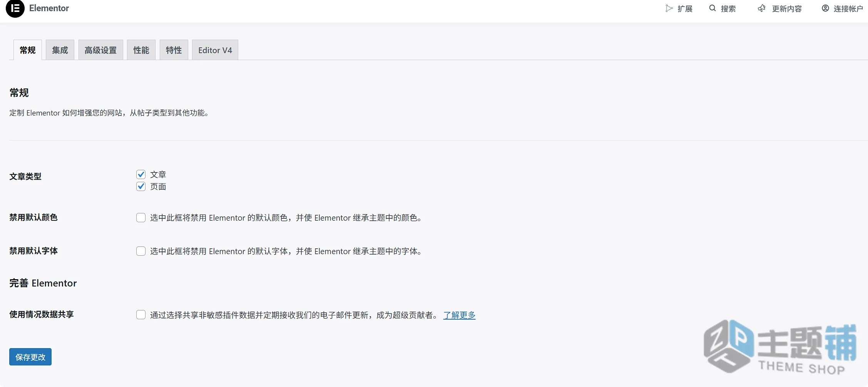
Task: Switch to the 高级设置 tab
Action: (101, 50)
